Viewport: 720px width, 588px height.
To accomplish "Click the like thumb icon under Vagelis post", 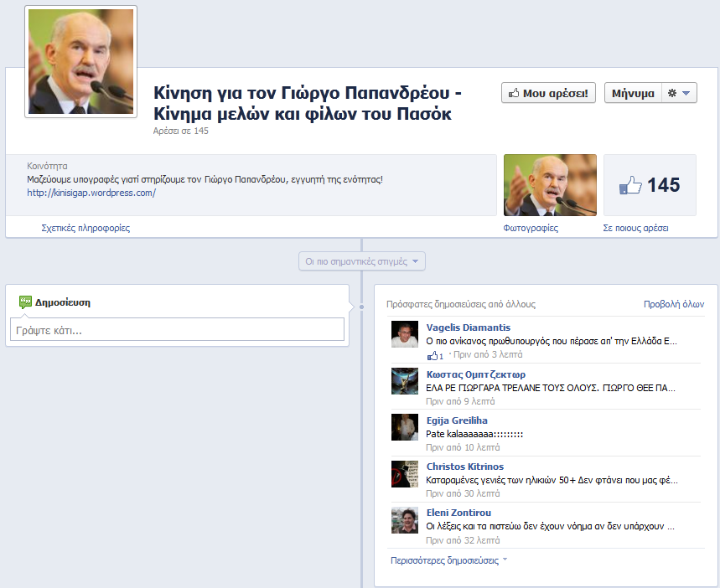I will click(433, 355).
